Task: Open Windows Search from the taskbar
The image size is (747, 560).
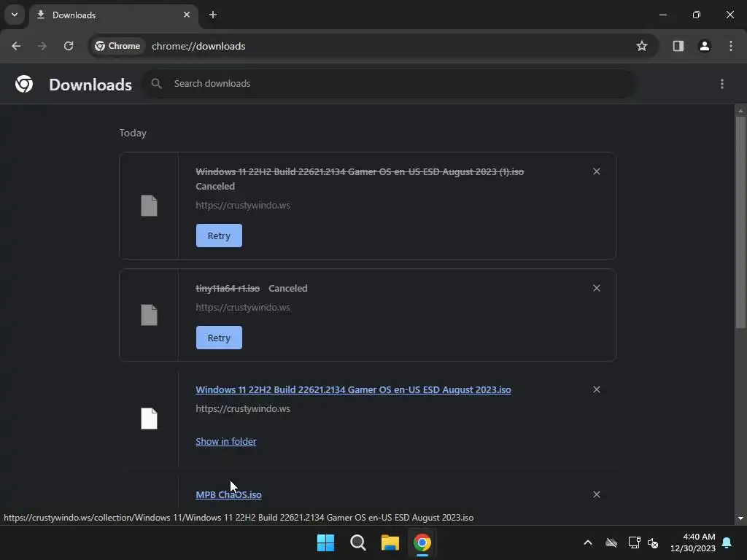Action: 357,542
